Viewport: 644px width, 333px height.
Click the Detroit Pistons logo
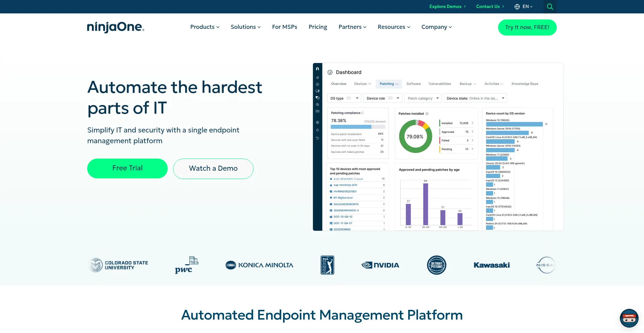point(436,265)
